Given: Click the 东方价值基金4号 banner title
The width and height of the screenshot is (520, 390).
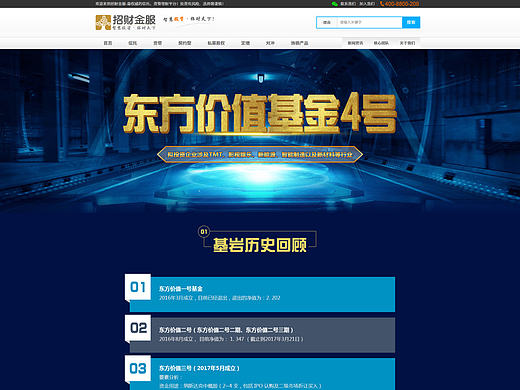Looking at the screenshot, I should click(x=260, y=114).
